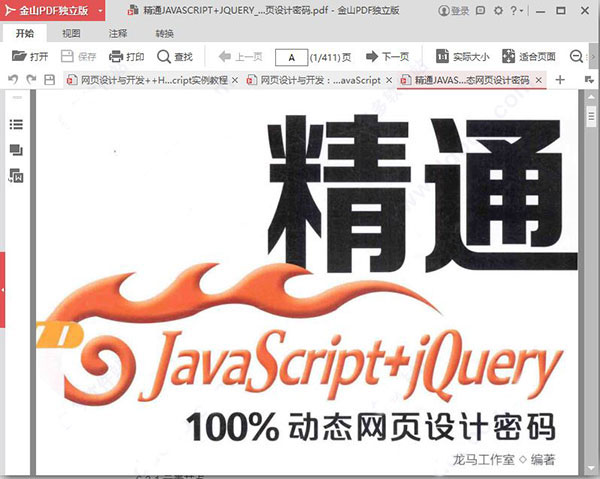Image resolution: width=600 pixels, height=479 pixels.
Task: Switch to the 开始 tab
Action: click(x=25, y=34)
